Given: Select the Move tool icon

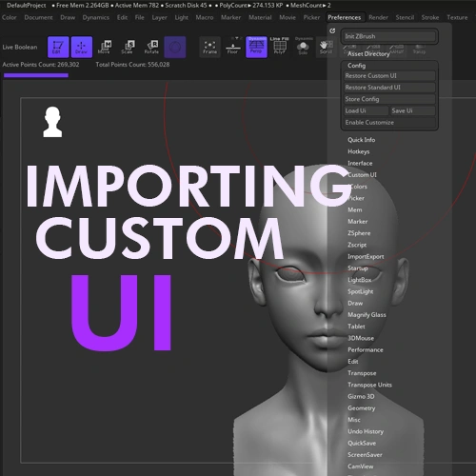Looking at the screenshot, I should tap(105, 47).
